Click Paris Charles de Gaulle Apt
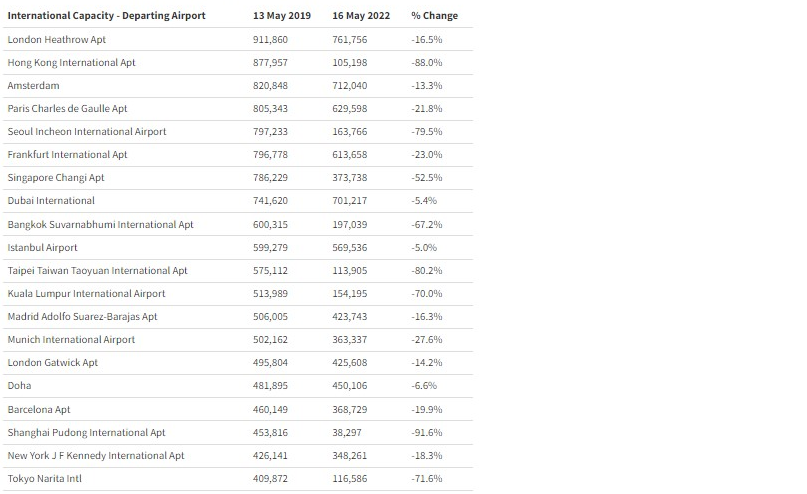 coord(67,109)
